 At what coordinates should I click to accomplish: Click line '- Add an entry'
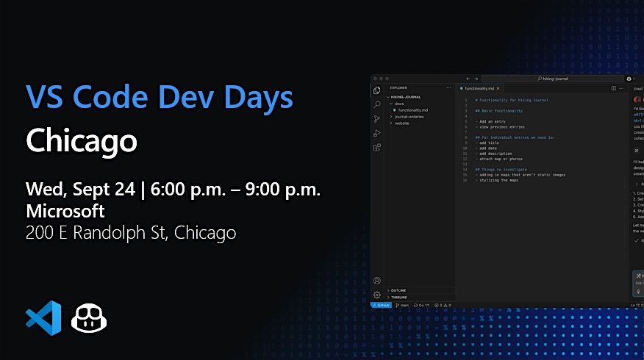(x=490, y=121)
